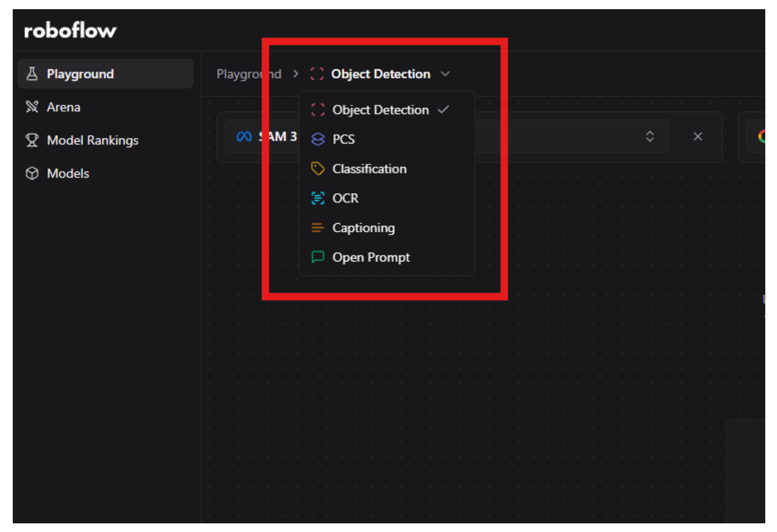
Task: Select Object Detection from the dropdown list
Action: point(387,110)
